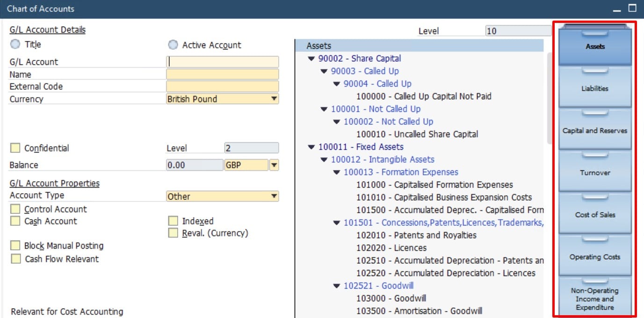Collapse the 102521 Goodwill node

click(337, 285)
